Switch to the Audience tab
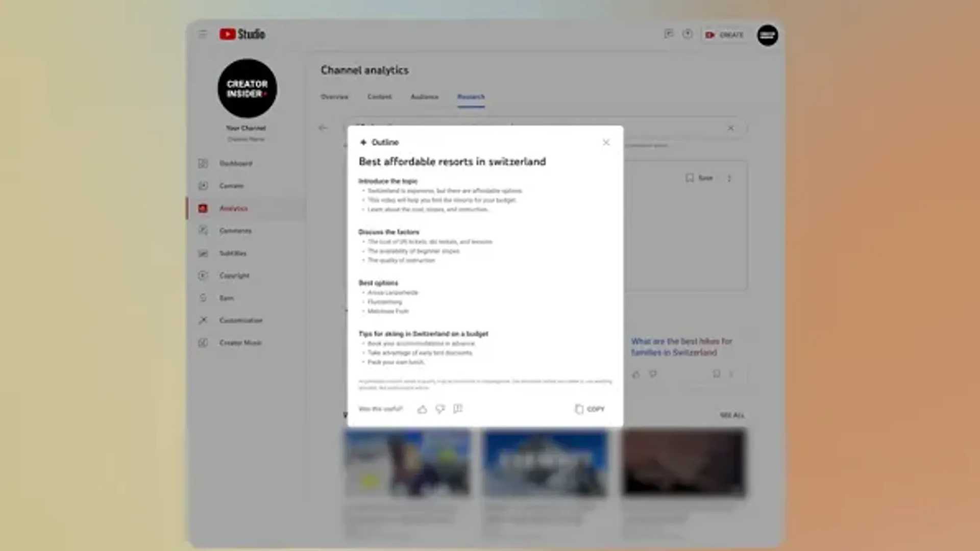 tap(424, 96)
